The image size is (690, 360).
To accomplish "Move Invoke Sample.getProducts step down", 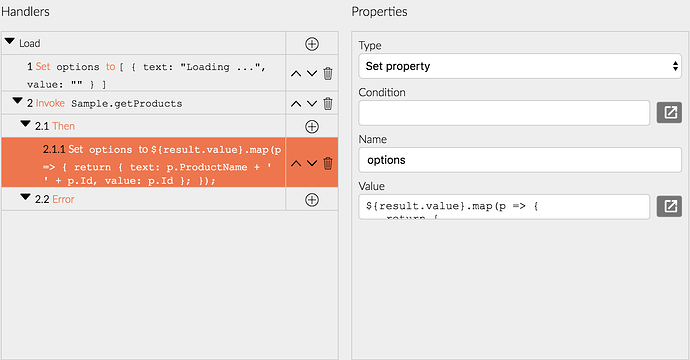I will [x=312, y=103].
